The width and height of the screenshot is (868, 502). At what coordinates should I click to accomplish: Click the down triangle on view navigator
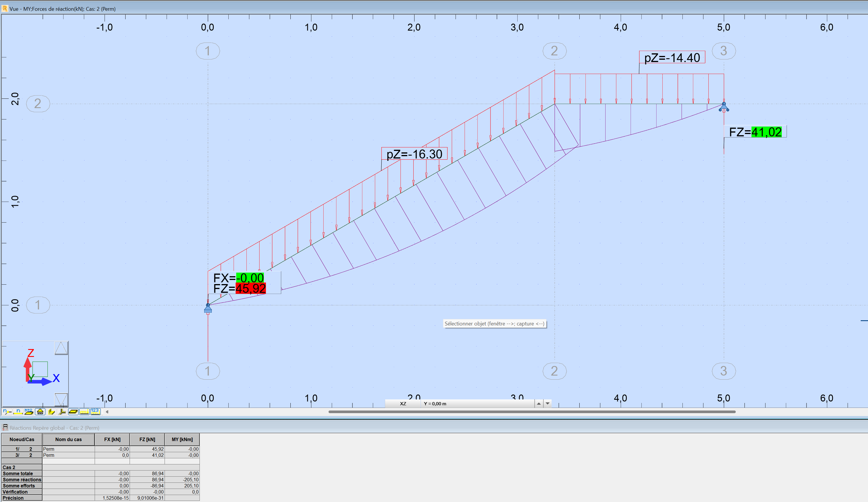click(x=61, y=399)
